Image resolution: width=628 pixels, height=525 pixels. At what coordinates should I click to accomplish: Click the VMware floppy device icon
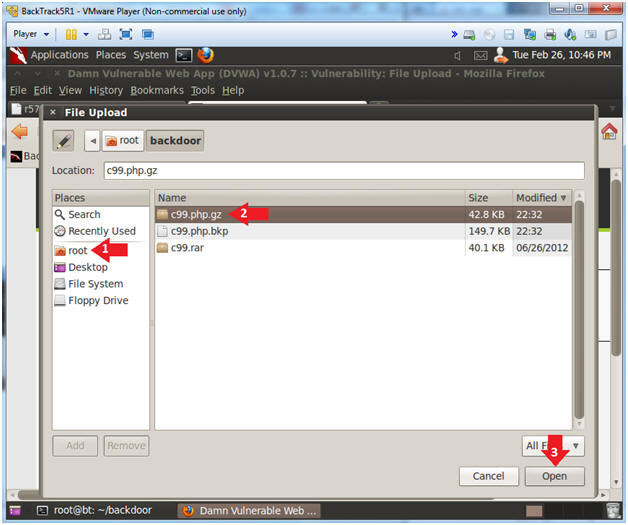[x=509, y=35]
